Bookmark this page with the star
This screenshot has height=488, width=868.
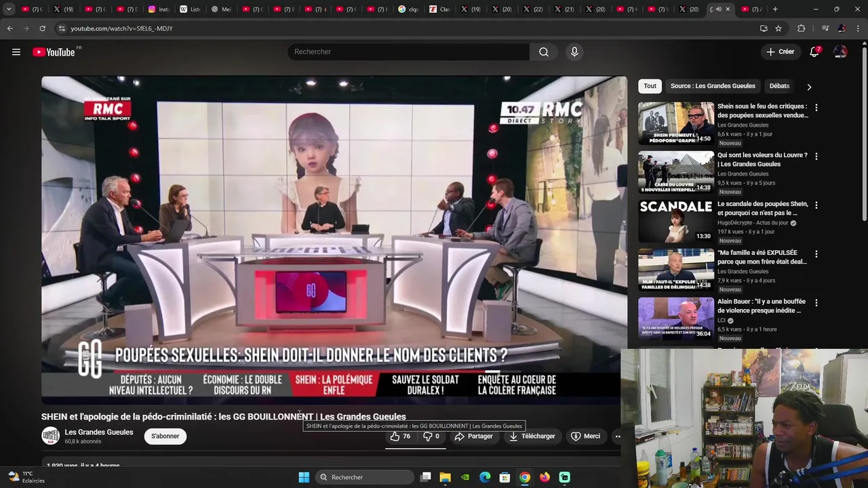coord(778,28)
